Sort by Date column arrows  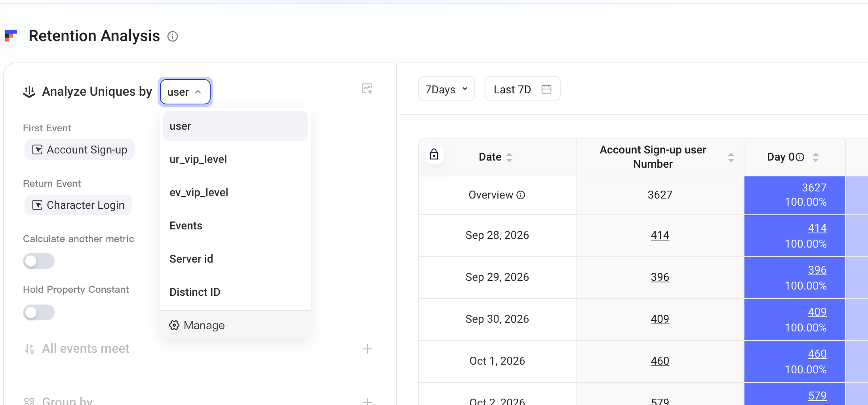tap(509, 157)
